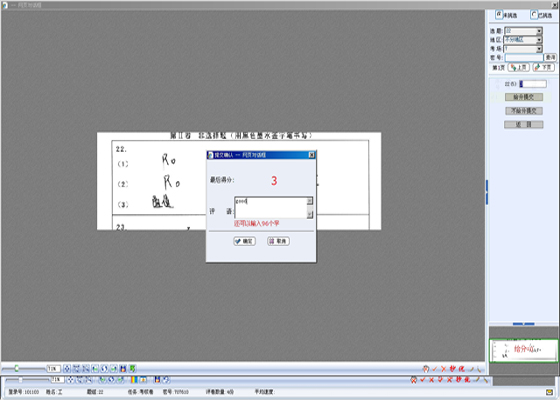Focus the 密号 input field
The image size is (560, 400).
click(524, 57)
